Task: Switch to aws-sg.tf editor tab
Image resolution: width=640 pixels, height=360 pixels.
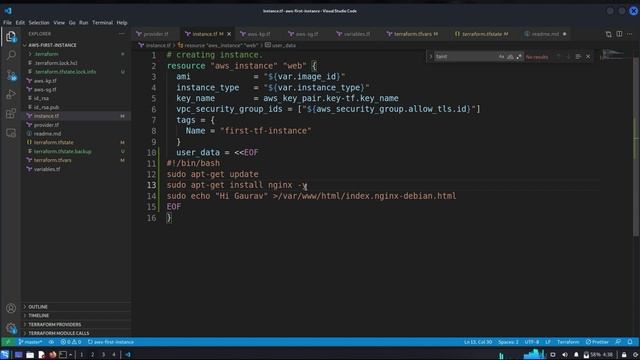Action: point(307,34)
